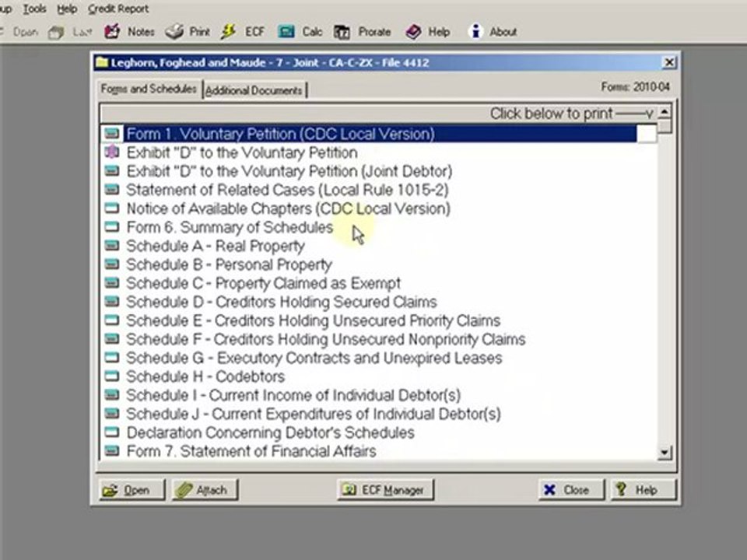This screenshot has width=747, height=560.
Task: Select Schedule J - Current Expenditures text
Action: (314, 413)
